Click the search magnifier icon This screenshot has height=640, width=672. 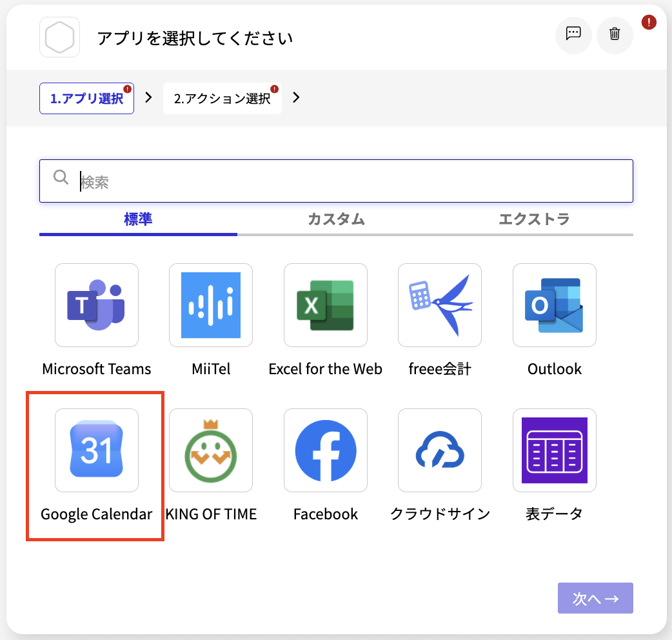(x=61, y=177)
